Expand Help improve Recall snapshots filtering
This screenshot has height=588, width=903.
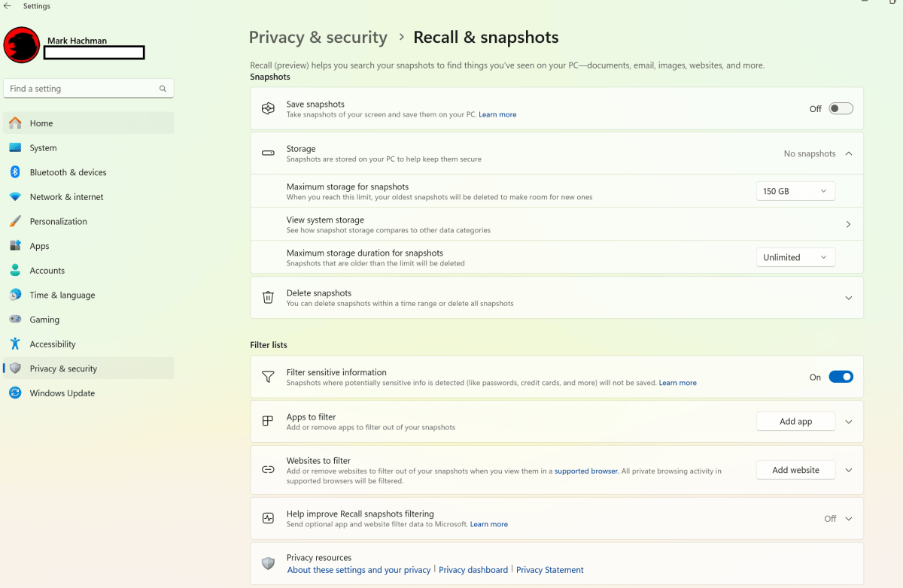pos(848,519)
